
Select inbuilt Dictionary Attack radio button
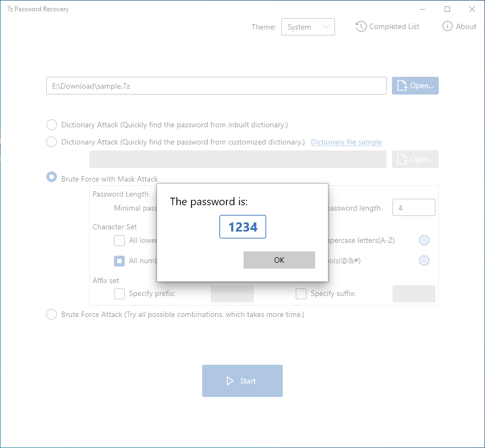pos(52,125)
